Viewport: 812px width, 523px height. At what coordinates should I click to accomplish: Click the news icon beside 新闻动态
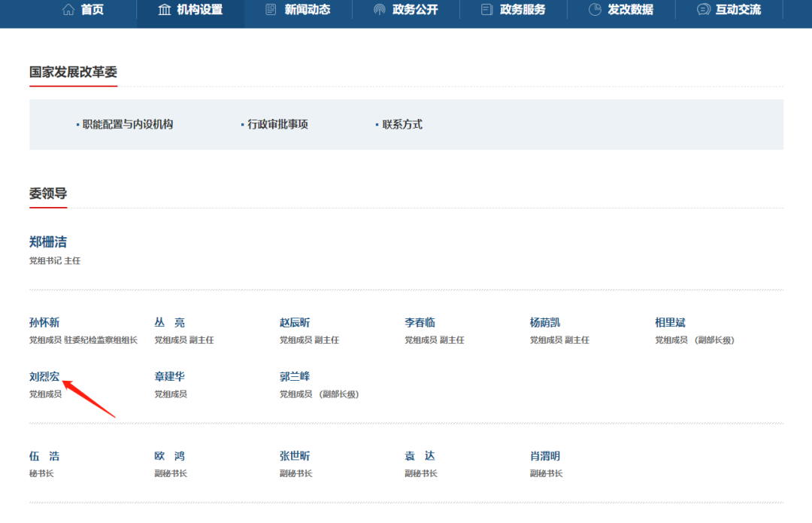[x=272, y=10]
